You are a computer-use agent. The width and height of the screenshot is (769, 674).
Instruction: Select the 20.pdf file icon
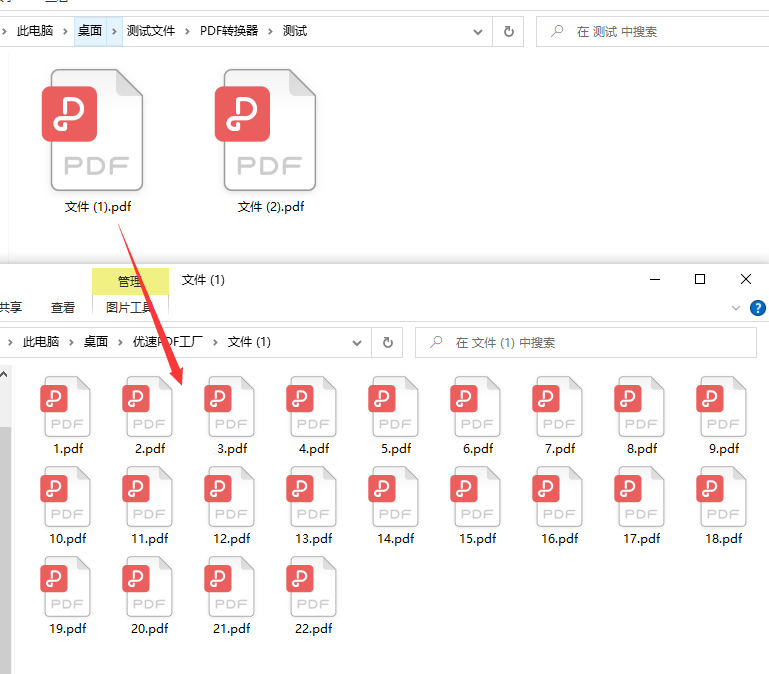point(148,586)
